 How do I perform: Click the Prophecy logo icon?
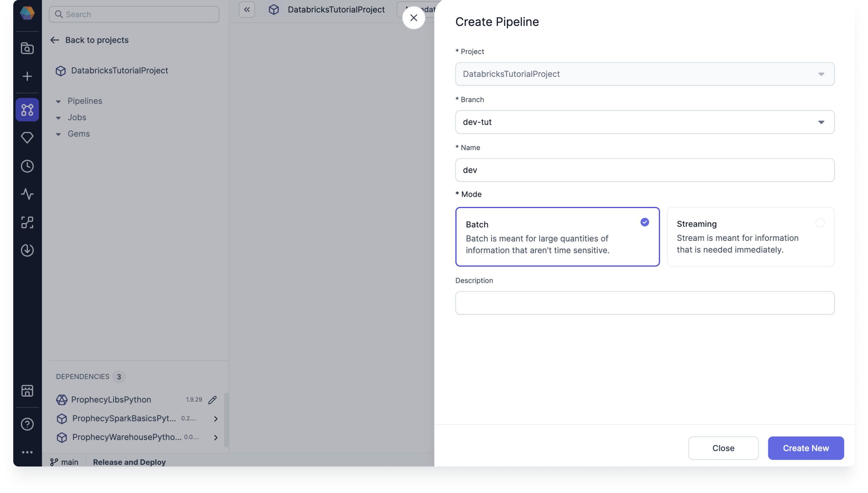point(27,13)
